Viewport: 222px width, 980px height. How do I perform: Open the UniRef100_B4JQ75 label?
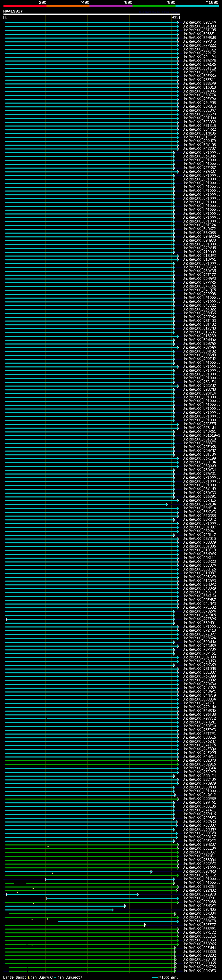coord(199,290)
